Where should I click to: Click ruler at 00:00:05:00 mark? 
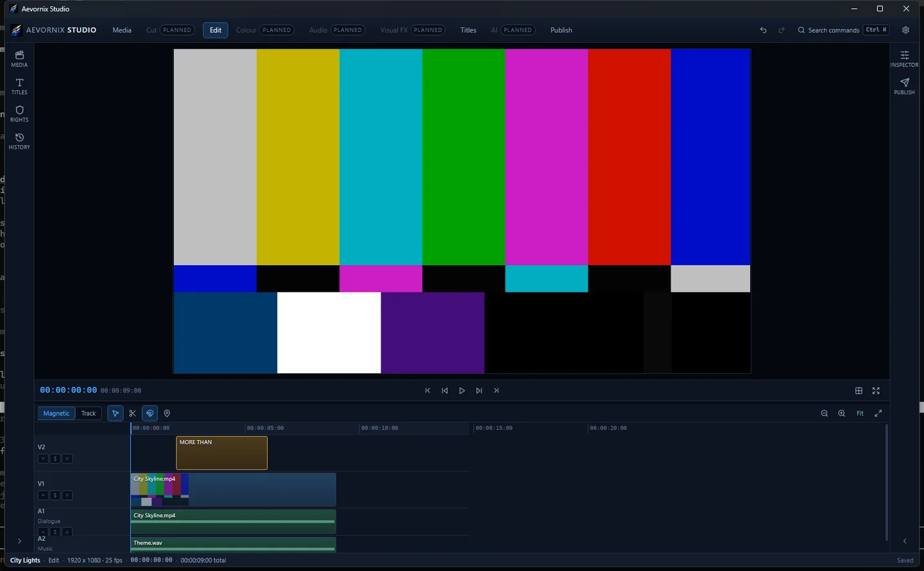coord(265,428)
